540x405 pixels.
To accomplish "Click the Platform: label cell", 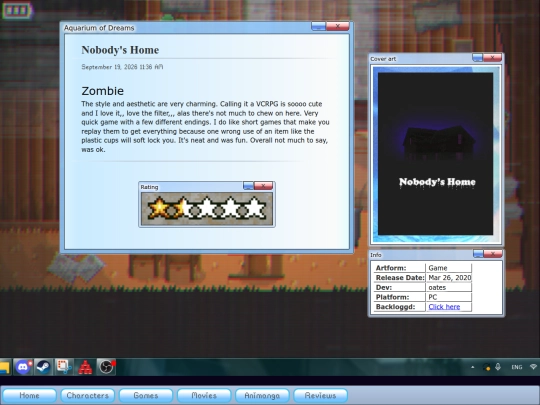I will tap(399, 297).
